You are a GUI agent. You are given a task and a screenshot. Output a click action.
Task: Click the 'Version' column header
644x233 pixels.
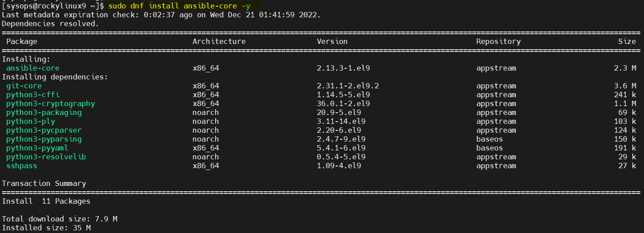pyautogui.click(x=332, y=41)
